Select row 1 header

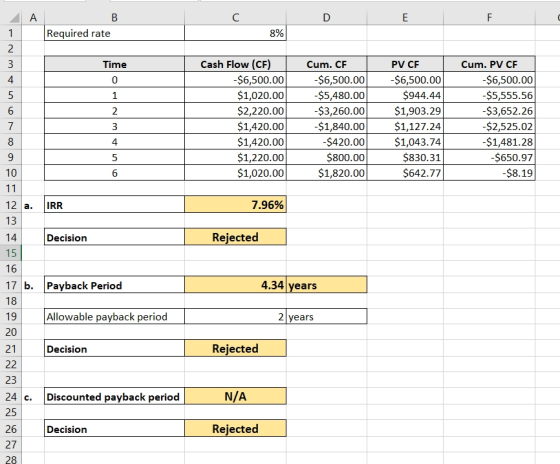click(x=11, y=33)
